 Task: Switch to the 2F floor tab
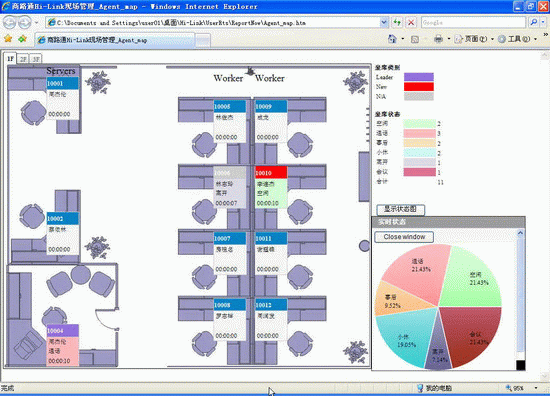pyautogui.click(x=23, y=59)
